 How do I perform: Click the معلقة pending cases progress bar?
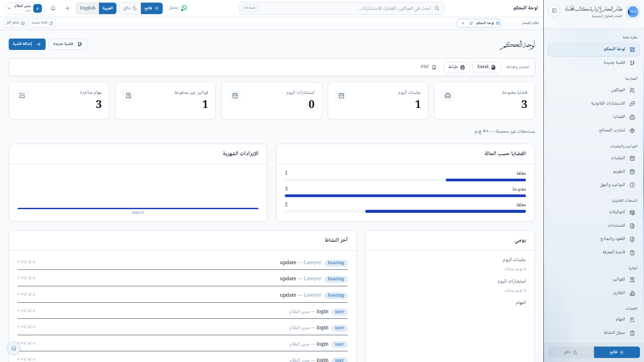405,212
